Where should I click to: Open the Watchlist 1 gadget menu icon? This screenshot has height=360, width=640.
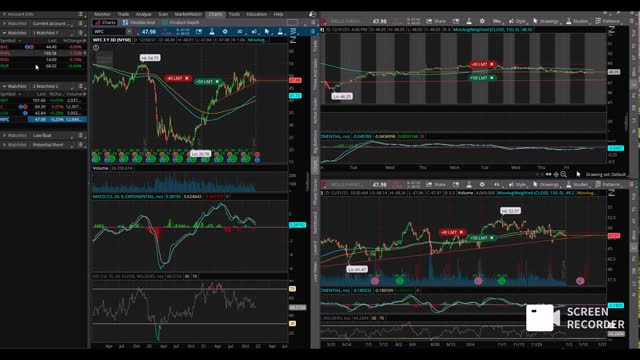(x=80, y=33)
